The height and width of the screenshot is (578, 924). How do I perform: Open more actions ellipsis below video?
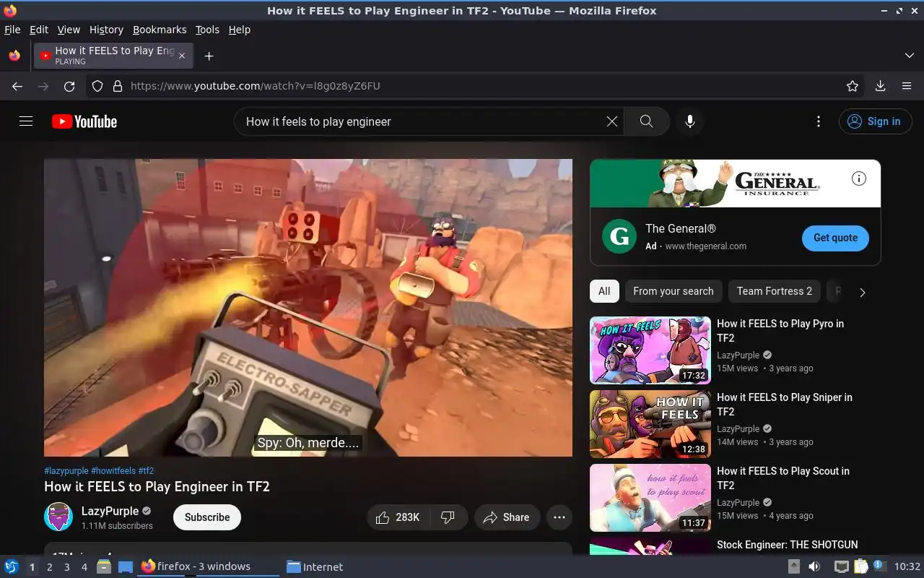click(559, 517)
